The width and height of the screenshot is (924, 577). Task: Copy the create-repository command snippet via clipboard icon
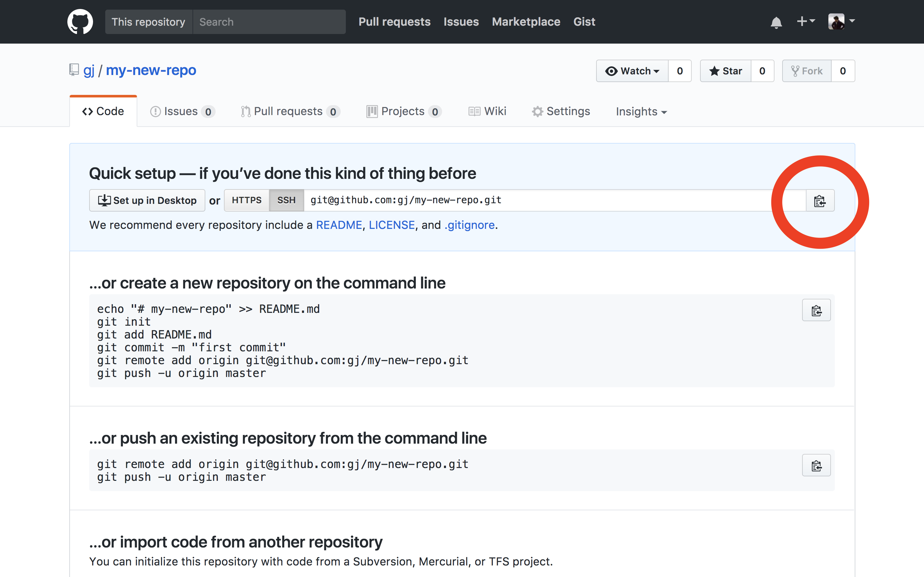click(x=816, y=310)
